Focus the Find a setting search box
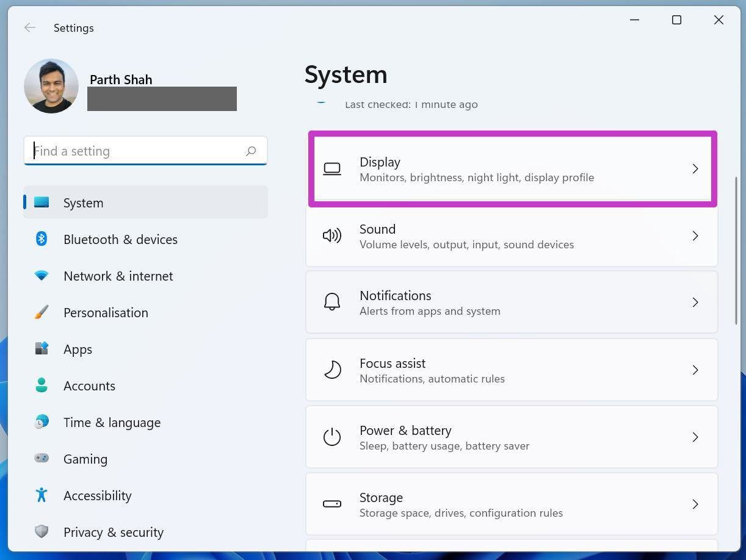746x560 pixels. [145, 151]
